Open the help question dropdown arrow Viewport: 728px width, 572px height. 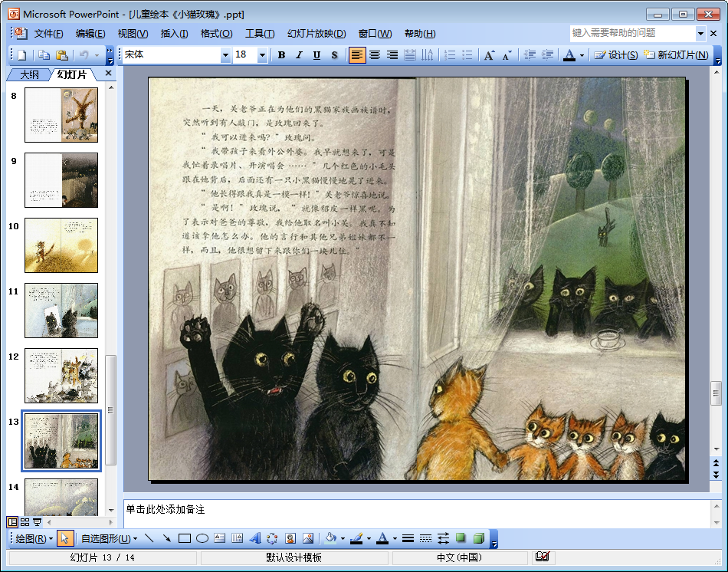(700, 34)
